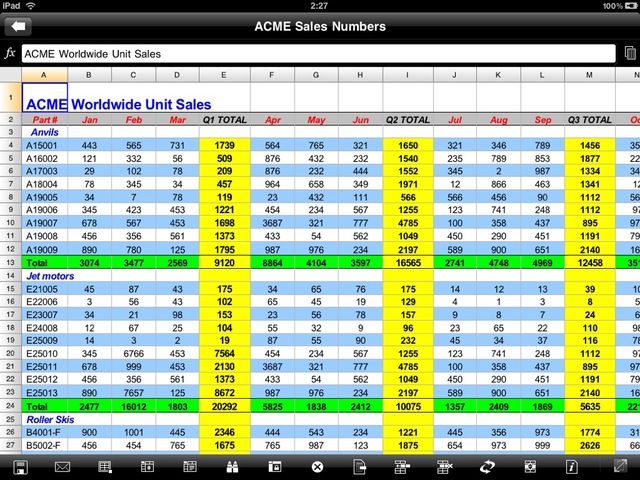Tap the circled X clear icon

(317, 467)
